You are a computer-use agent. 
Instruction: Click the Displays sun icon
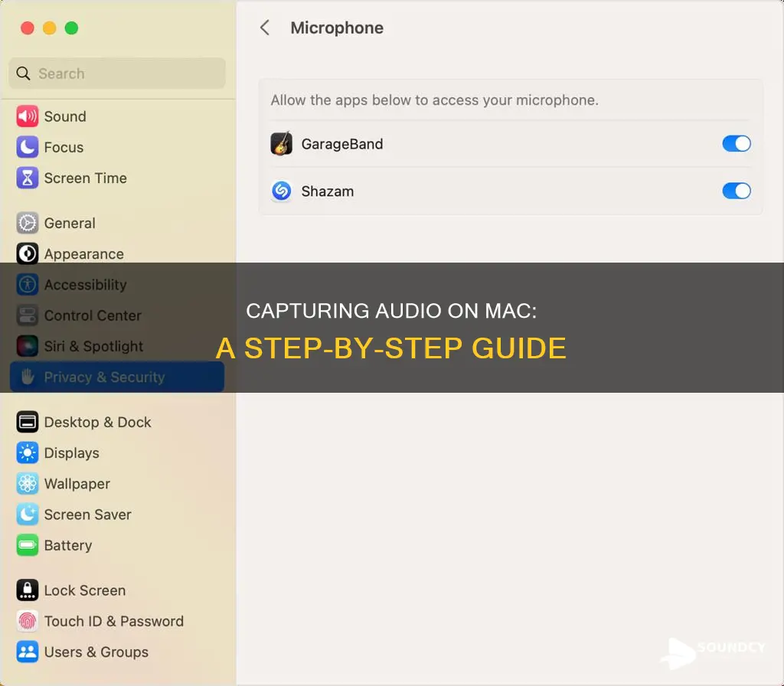pos(27,453)
